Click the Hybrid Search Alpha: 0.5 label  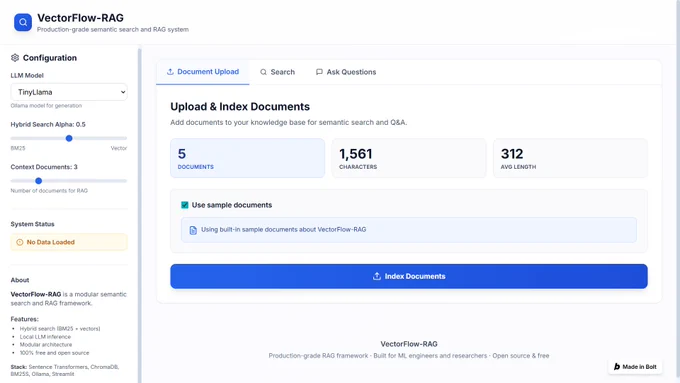[x=48, y=124]
